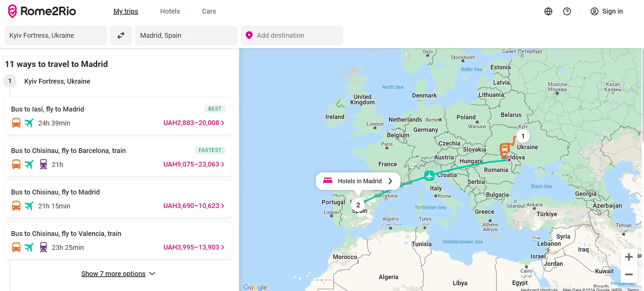This screenshot has width=644, height=291.
Task: Open 'Bus to Iasi, fly to Madrid' route
Action: point(118,116)
